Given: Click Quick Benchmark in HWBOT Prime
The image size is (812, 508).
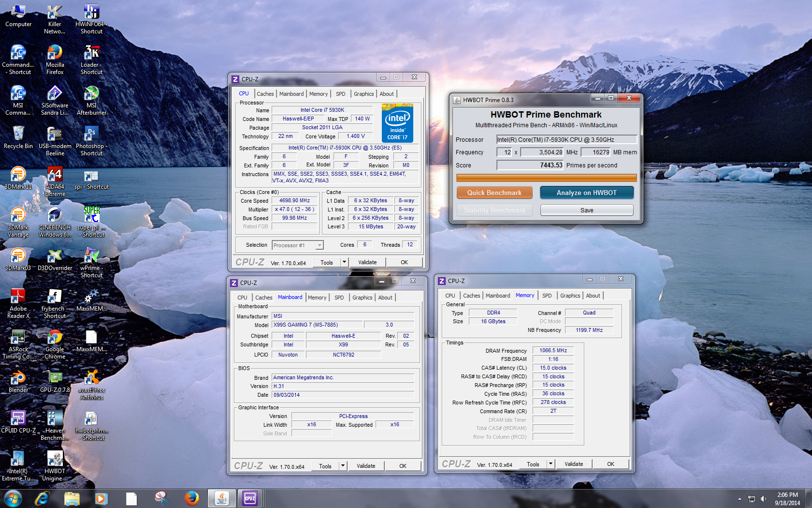Looking at the screenshot, I should 494,193.
